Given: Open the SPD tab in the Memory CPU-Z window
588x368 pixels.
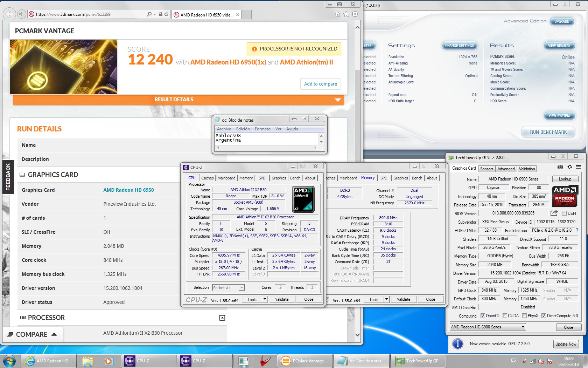Looking at the screenshot, I should pos(384,178).
